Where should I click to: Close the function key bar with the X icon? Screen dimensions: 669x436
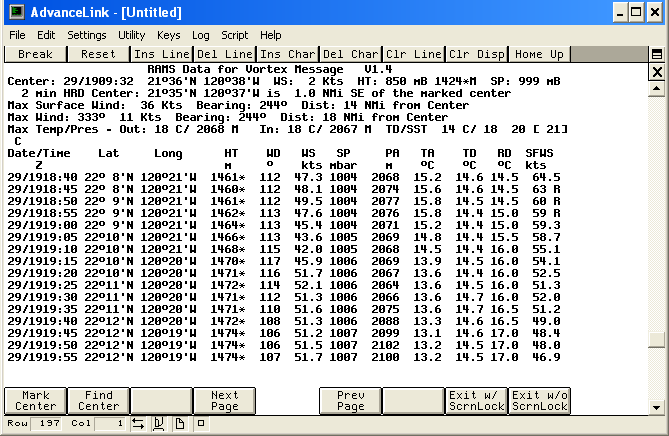[657, 72]
